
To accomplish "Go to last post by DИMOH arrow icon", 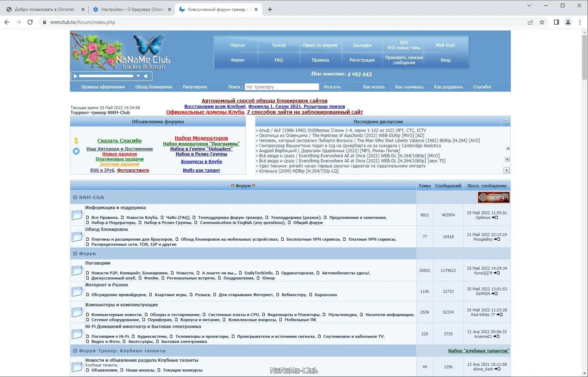I will 495,294.
